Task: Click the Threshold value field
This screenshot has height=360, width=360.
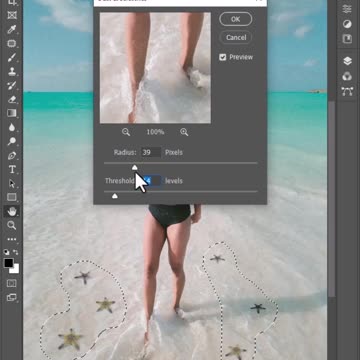Action: (152, 181)
